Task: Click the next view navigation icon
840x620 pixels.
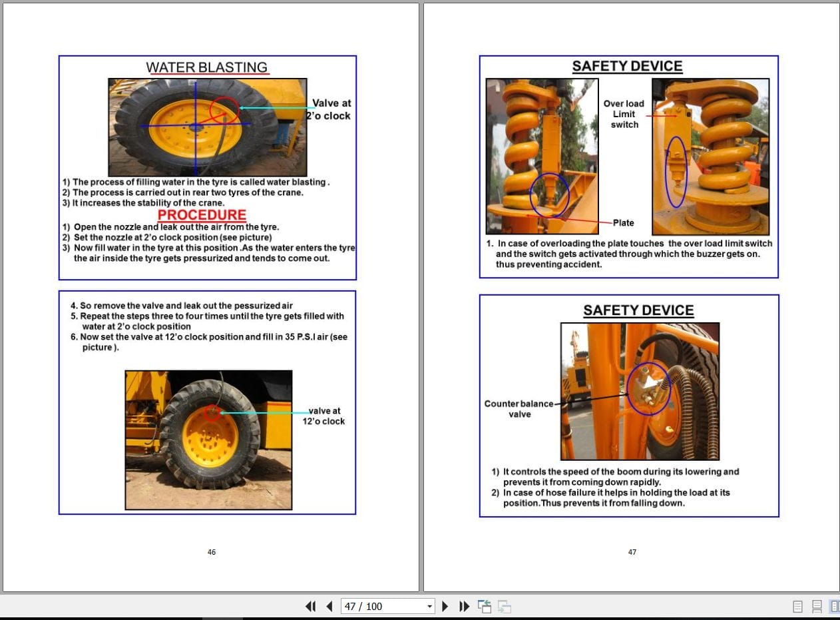Action: coord(505,606)
